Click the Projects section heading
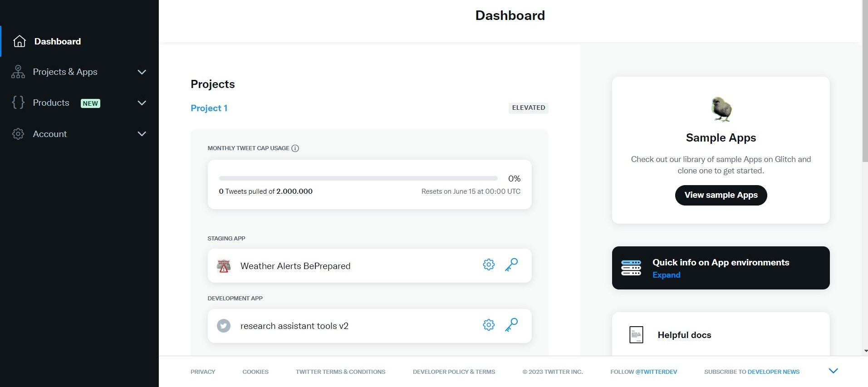Screen dimensions: 868x387 (213, 84)
